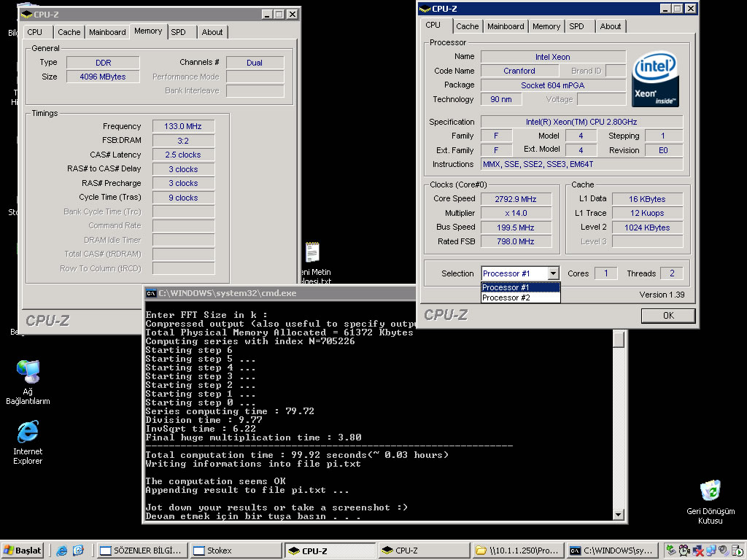
Task: Click the CPU tab CPU-Z window title icon
Action: pyautogui.click(x=425, y=9)
